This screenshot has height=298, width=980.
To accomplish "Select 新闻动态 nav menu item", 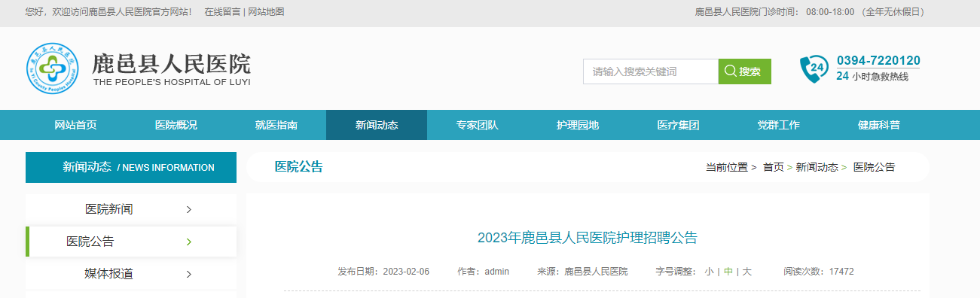I will (x=377, y=125).
